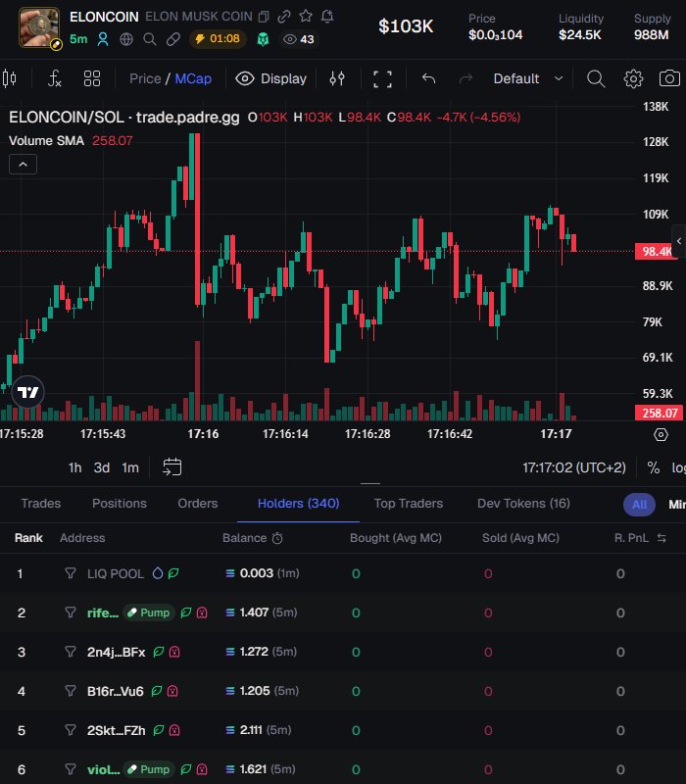Screen dimensions: 686x784
Task: Open holder viol... address link
Action: (104, 769)
